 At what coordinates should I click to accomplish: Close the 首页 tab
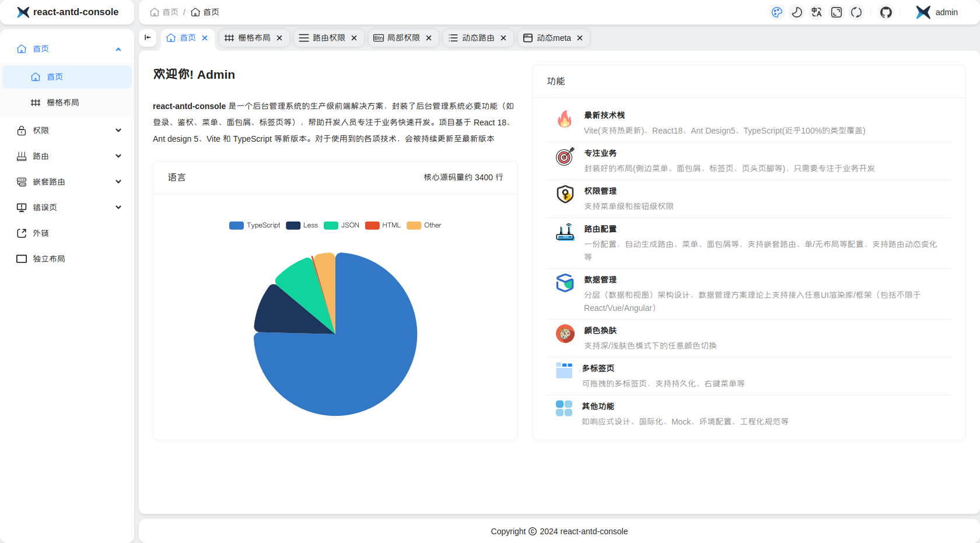pos(205,38)
